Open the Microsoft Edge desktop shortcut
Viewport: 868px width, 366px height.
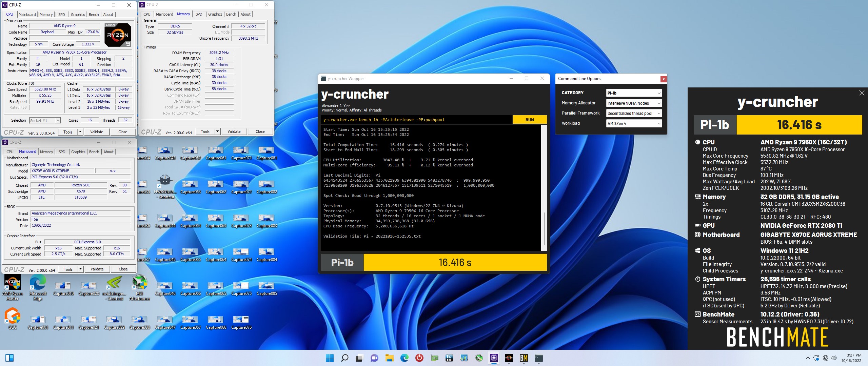point(38,288)
